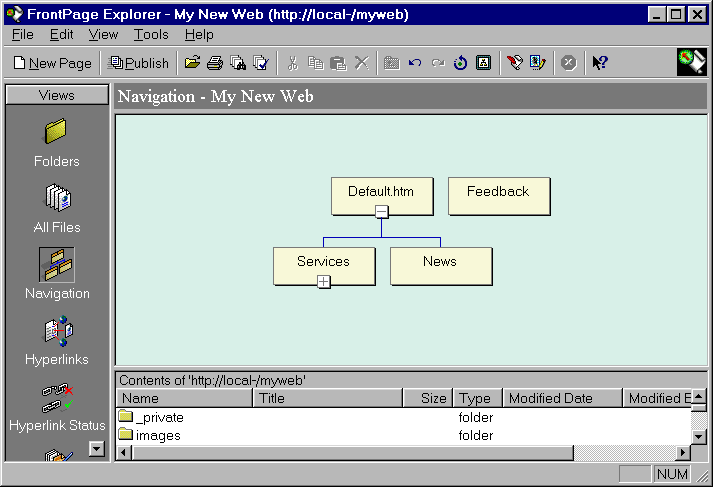713x487 pixels.
Task: Click the 'folder' type cell for _private
Action: pyautogui.click(x=476, y=417)
